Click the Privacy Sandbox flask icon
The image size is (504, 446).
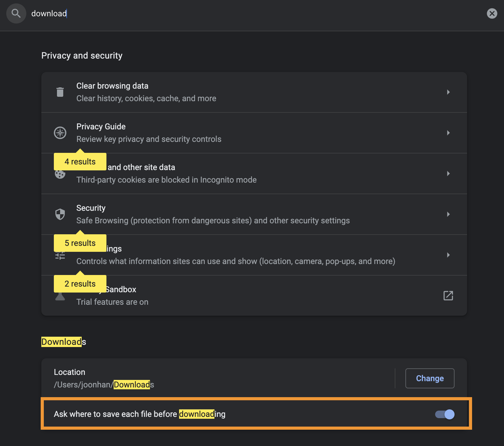[x=60, y=296]
